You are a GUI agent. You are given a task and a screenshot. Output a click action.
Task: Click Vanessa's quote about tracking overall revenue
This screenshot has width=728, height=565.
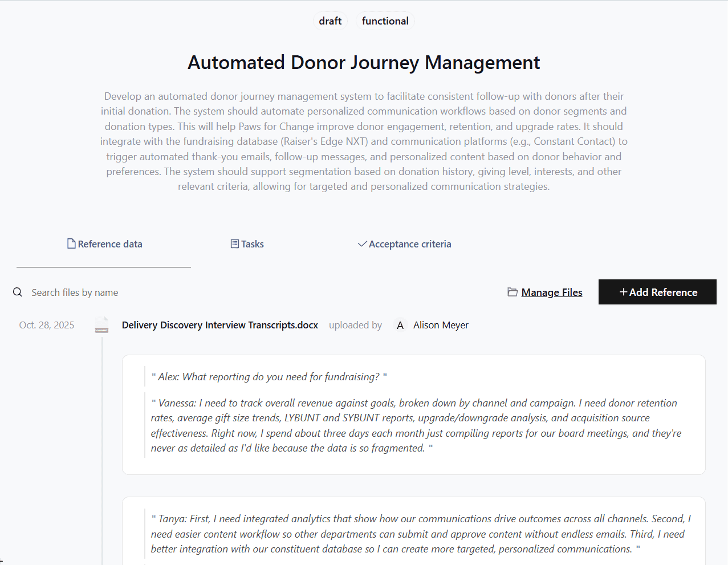tap(416, 425)
